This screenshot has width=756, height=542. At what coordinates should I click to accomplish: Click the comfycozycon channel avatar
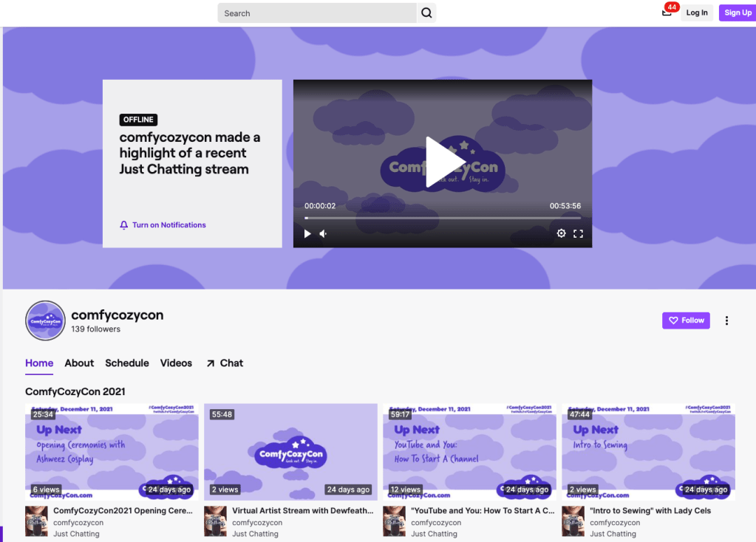click(x=45, y=320)
